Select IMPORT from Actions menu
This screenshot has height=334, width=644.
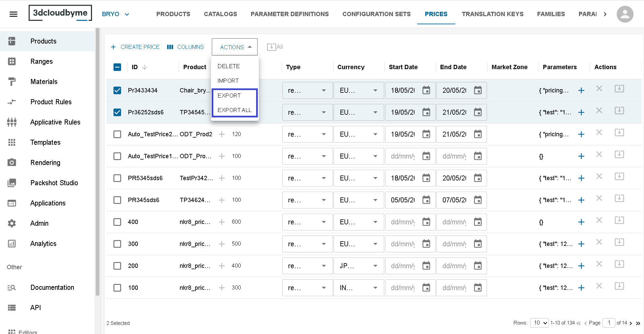tap(235, 81)
